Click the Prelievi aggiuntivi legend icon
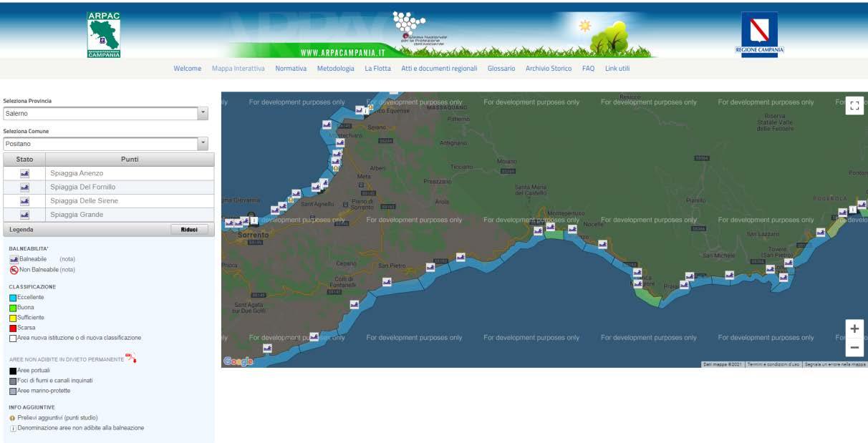This screenshot has height=443, width=868. coord(12,417)
